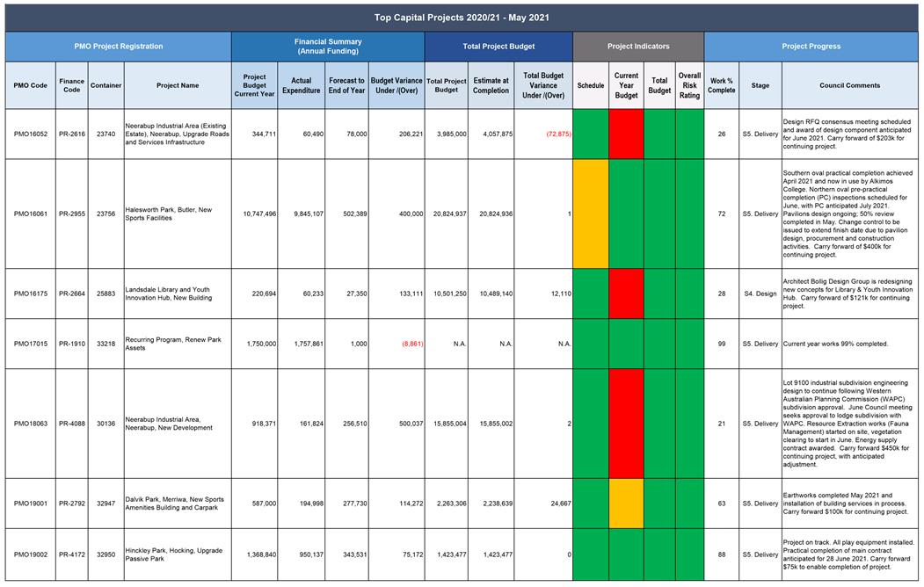Click the PMO16061 code cell

coord(31,214)
